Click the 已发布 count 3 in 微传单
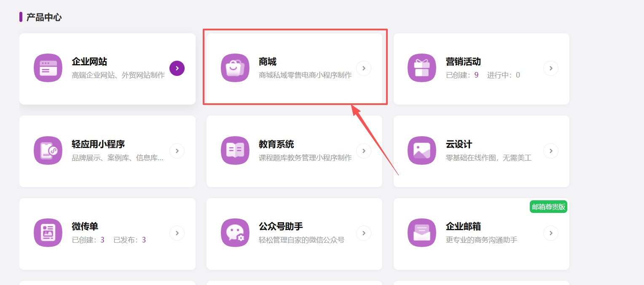Viewport: 644px width, 285px height. pyautogui.click(x=144, y=240)
